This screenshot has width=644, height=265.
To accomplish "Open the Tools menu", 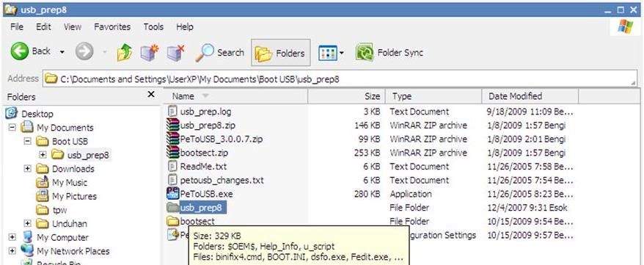I will (153, 26).
